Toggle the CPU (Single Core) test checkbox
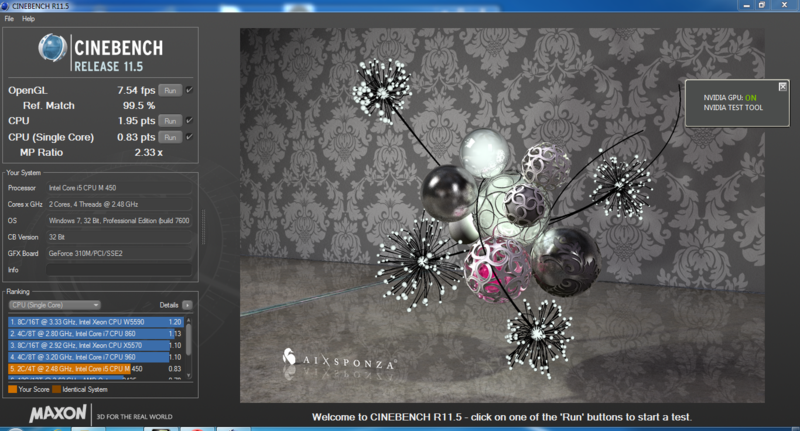 coord(189,137)
